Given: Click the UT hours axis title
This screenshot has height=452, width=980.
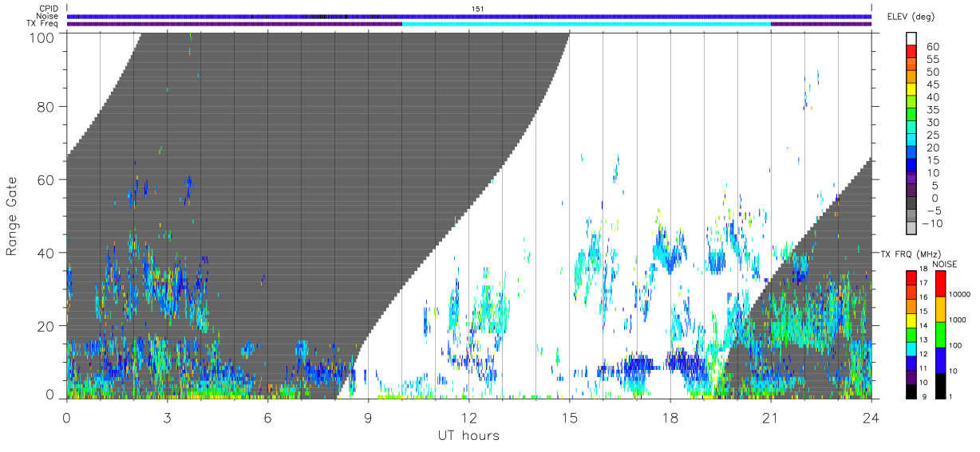Looking at the screenshot, I should [468, 435].
